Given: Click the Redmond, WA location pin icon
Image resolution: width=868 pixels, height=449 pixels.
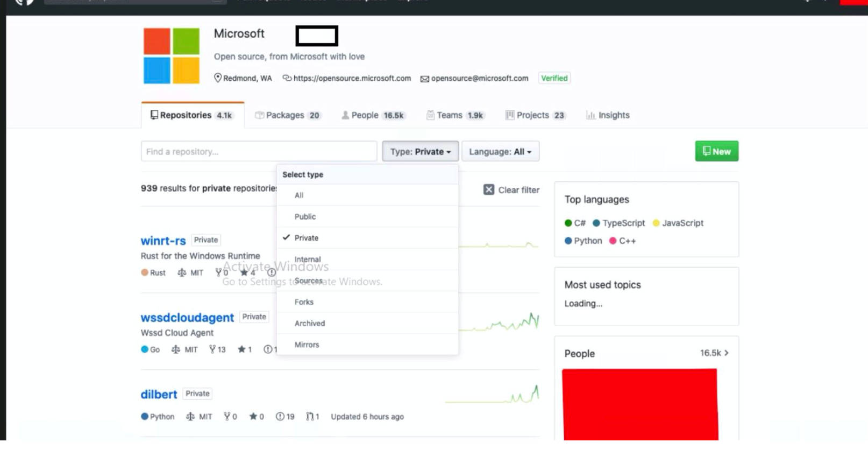Looking at the screenshot, I should 218,78.
